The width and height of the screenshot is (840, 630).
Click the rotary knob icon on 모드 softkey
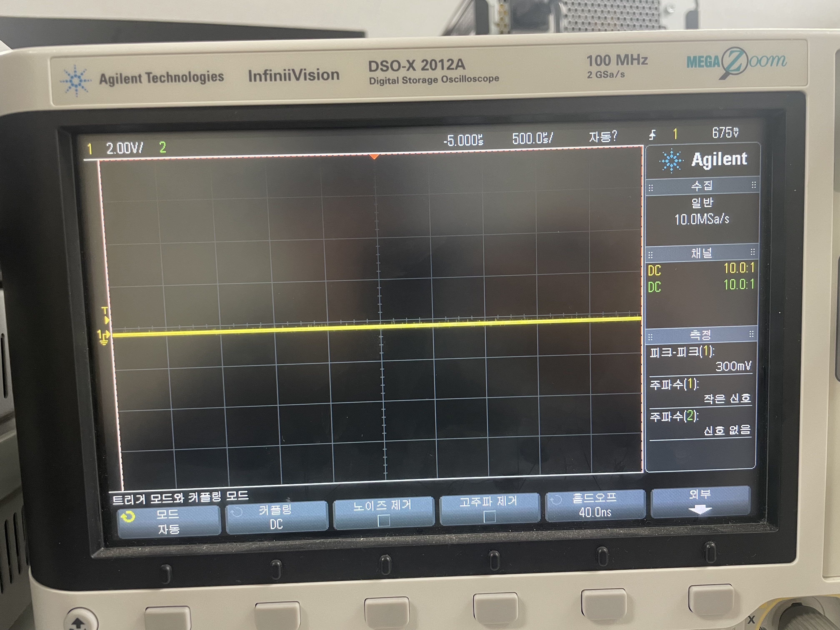click(x=128, y=517)
